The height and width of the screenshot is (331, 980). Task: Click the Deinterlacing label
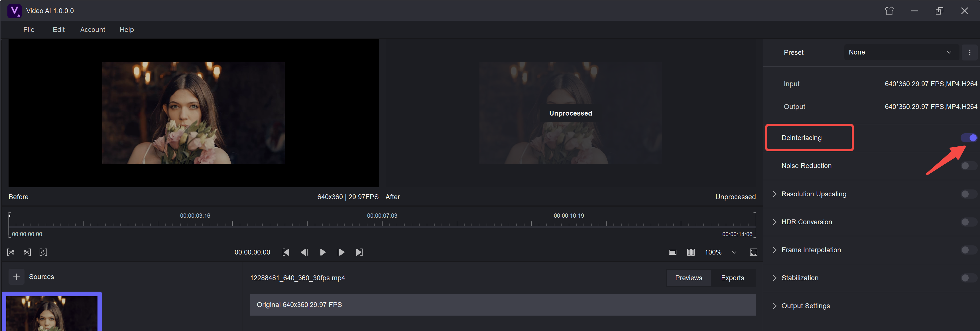point(801,138)
